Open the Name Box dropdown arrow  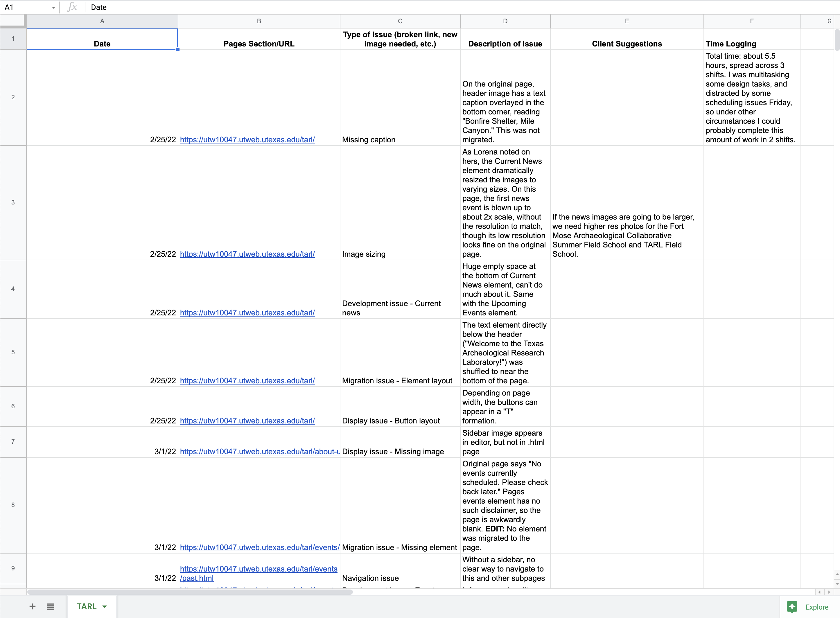[x=53, y=8]
